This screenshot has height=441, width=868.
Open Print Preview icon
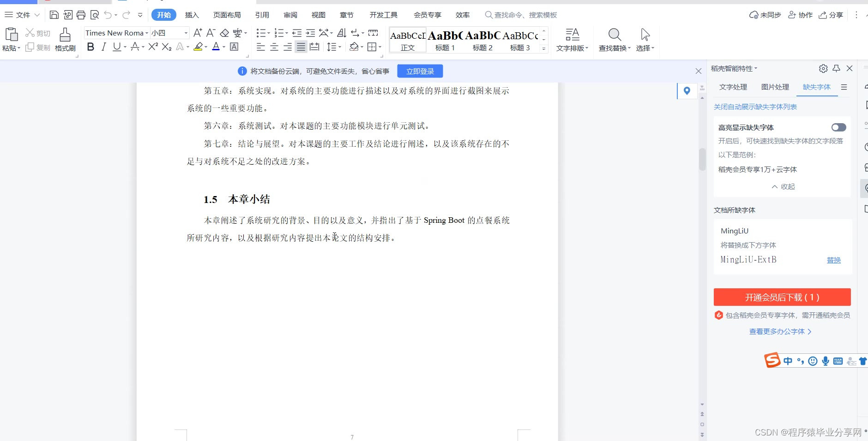click(95, 15)
